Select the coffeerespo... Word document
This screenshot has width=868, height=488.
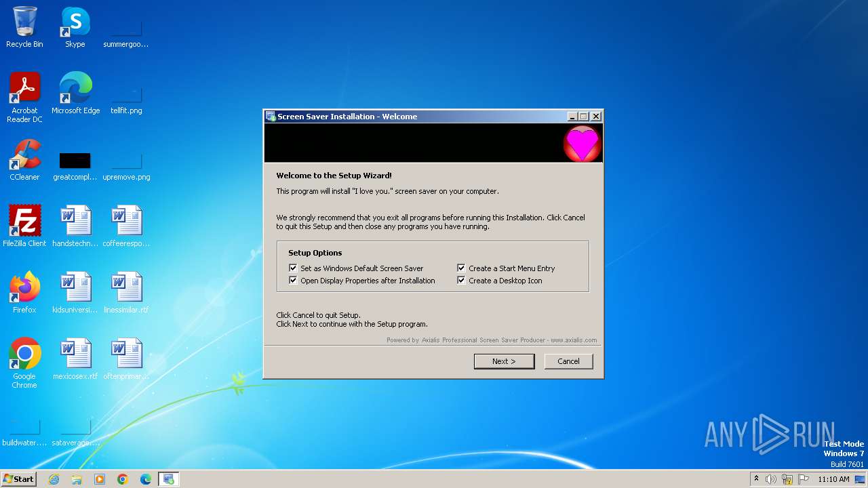tap(126, 226)
